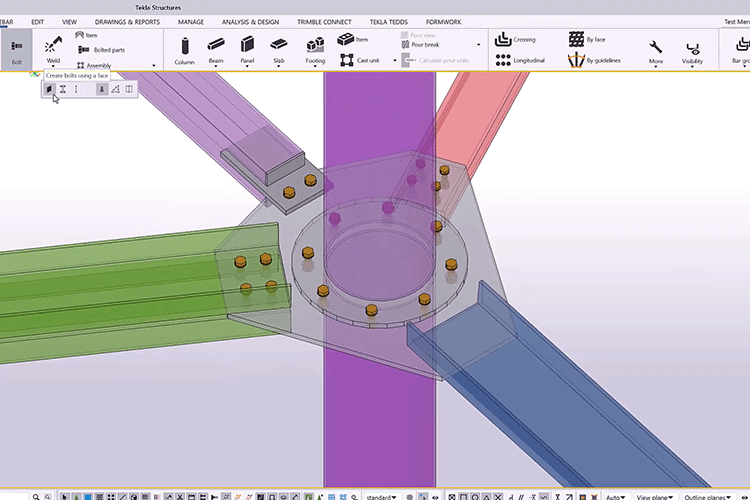Toggle the diagonal line selection switch
750x500 pixels.
coord(122,497)
